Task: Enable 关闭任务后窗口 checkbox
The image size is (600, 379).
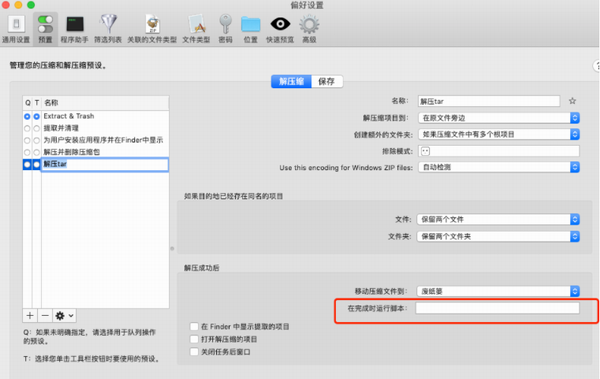Action: click(194, 352)
